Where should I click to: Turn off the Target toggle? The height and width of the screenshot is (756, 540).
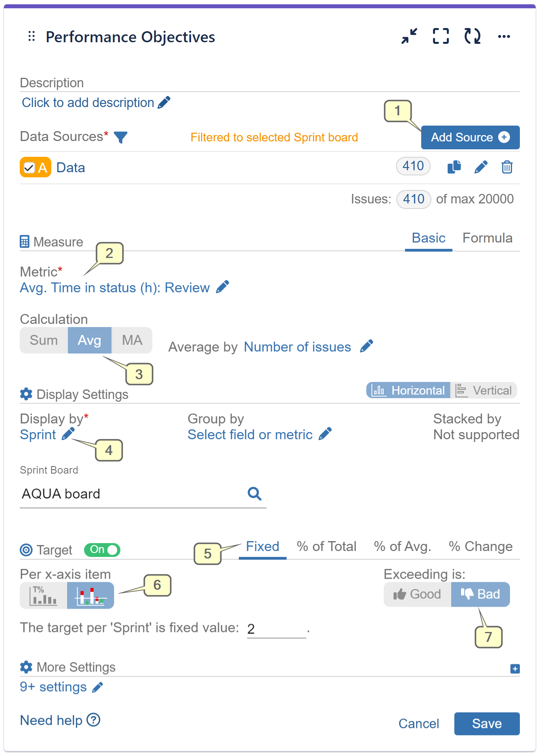click(x=102, y=550)
